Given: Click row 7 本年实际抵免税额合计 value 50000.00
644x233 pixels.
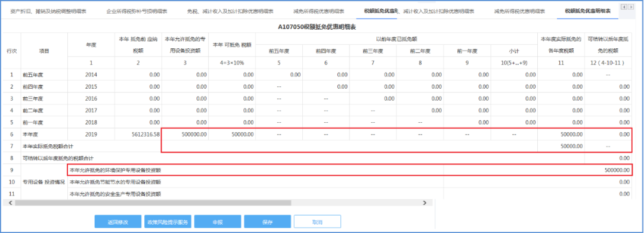Looking at the screenshot, I should click(x=561, y=146).
